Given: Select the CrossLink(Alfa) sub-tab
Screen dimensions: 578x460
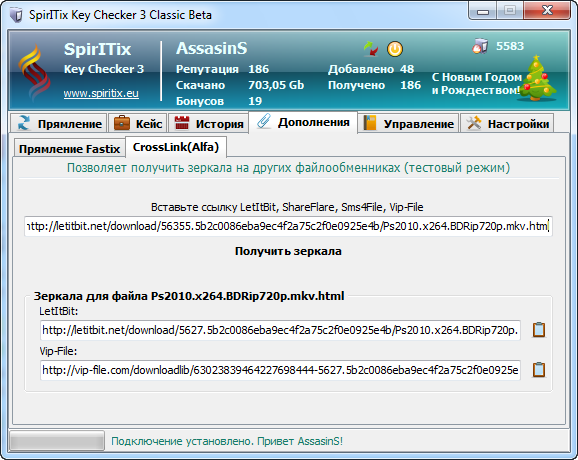Looking at the screenshot, I should [x=176, y=147].
